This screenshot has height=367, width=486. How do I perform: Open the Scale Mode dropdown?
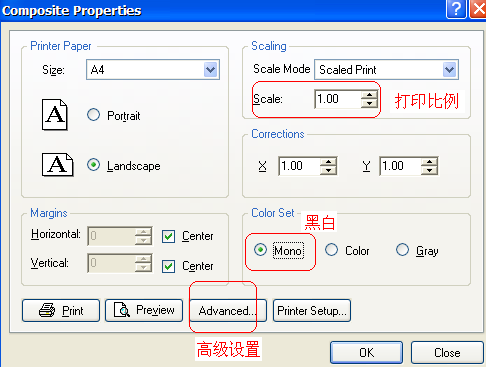449,70
